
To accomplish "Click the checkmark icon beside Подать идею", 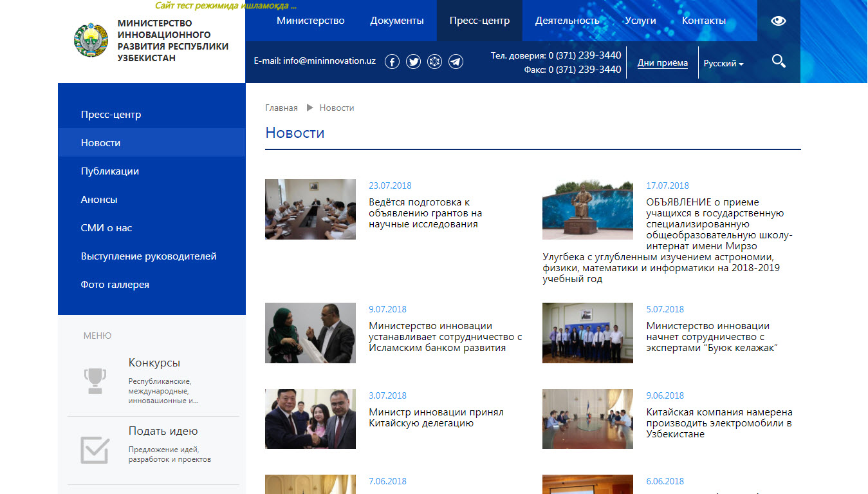I will pos(95,450).
